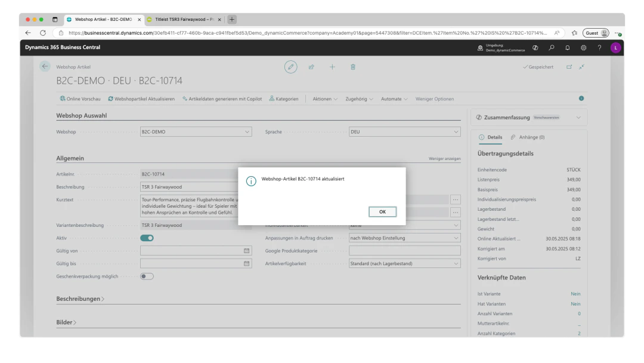Click Artikeldaten generieren mit Copilot
The height and width of the screenshot is (363, 644).
click(222, 99)
